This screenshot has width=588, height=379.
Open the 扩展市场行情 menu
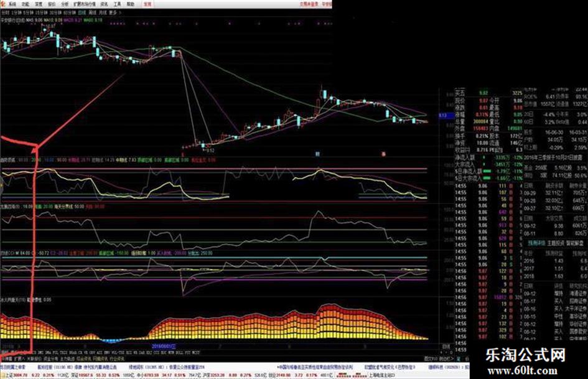[x=85, y=4]
